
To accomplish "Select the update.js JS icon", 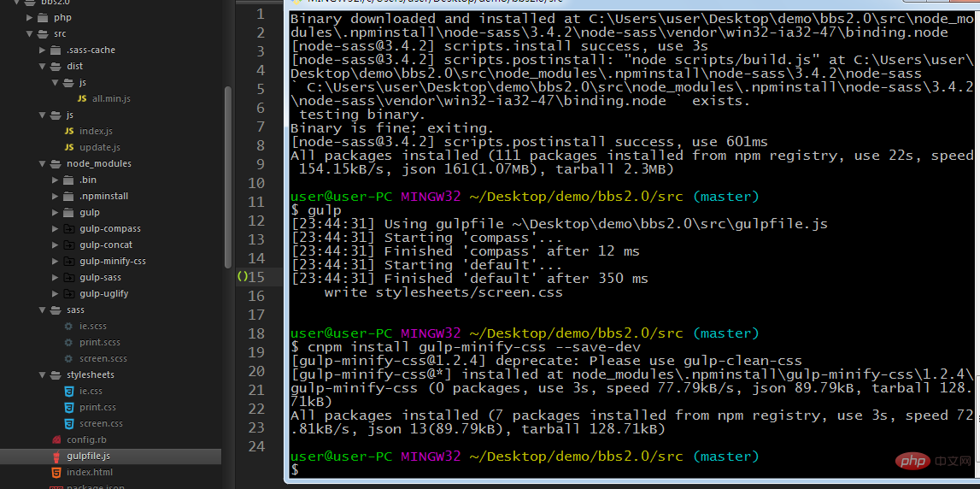I will click(68, 148).
